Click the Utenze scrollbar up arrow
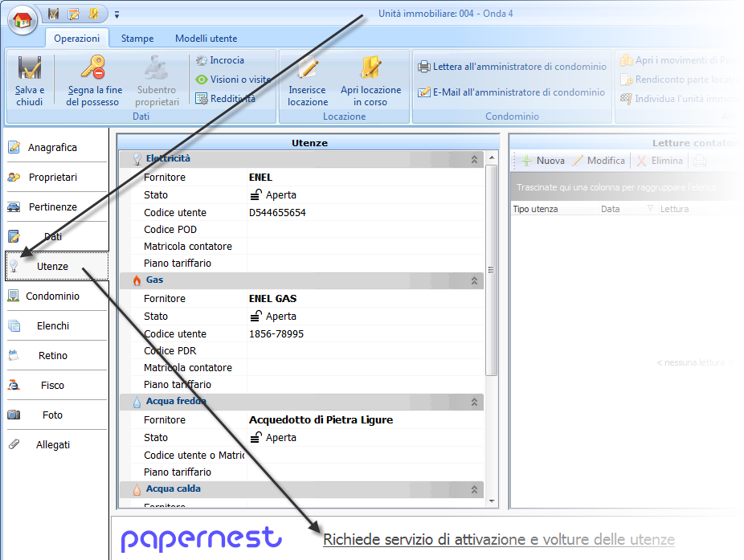This screenshot has height=560, width=744. click(492, 157)
